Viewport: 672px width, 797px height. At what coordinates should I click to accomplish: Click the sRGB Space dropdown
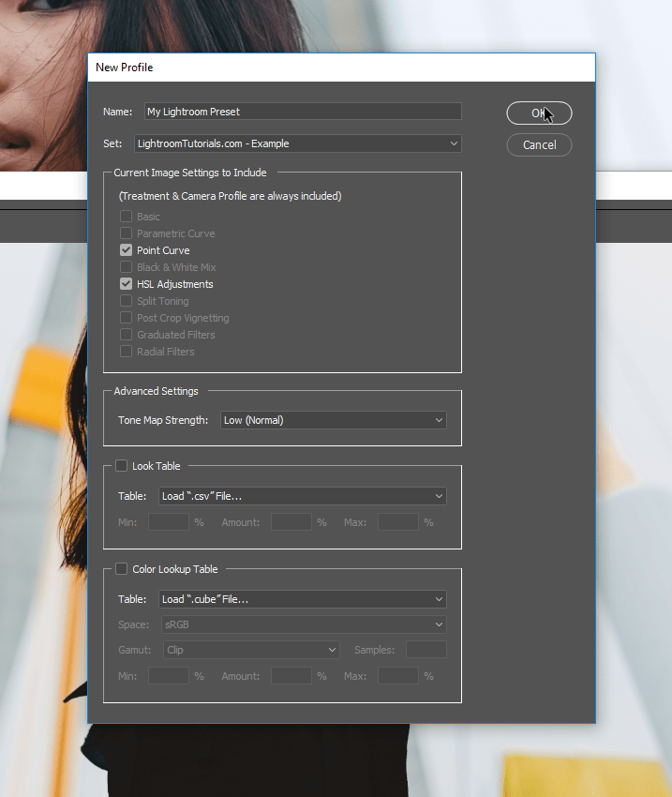[x=304, y=624]
